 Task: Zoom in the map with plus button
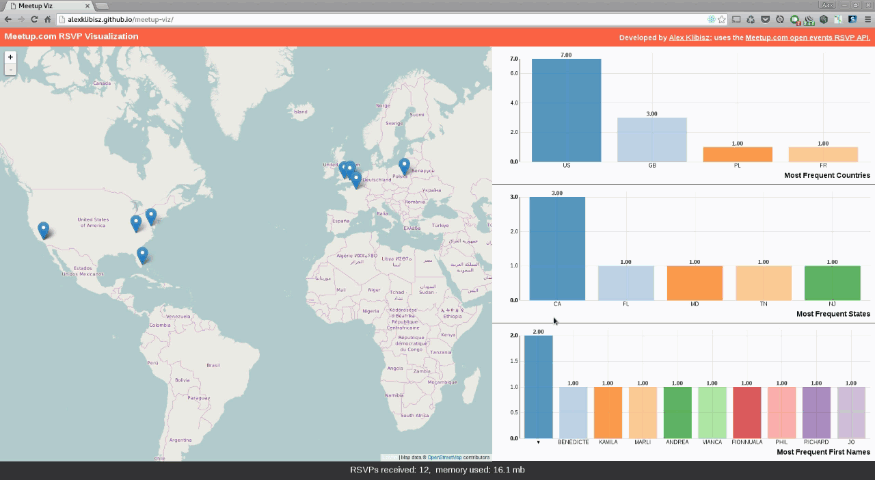[x=10, y=57]
